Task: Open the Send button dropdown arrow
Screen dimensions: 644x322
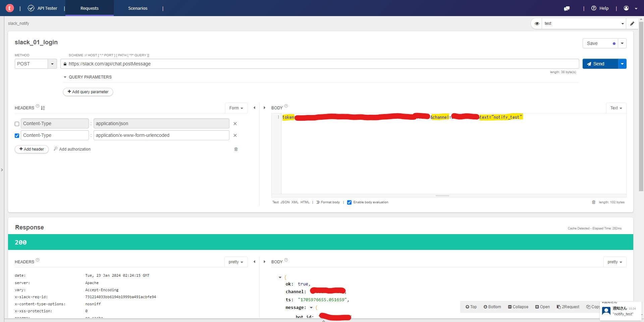Action: [622, 64]
